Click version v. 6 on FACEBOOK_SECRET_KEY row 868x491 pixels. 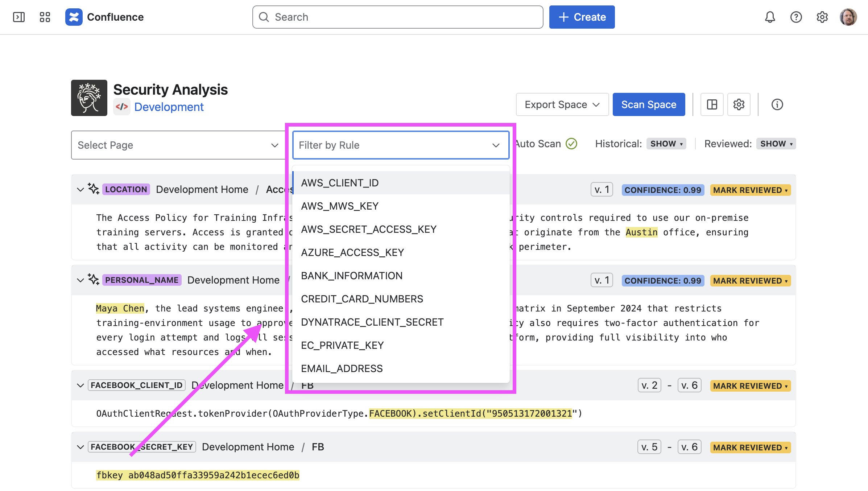point(689,447)
